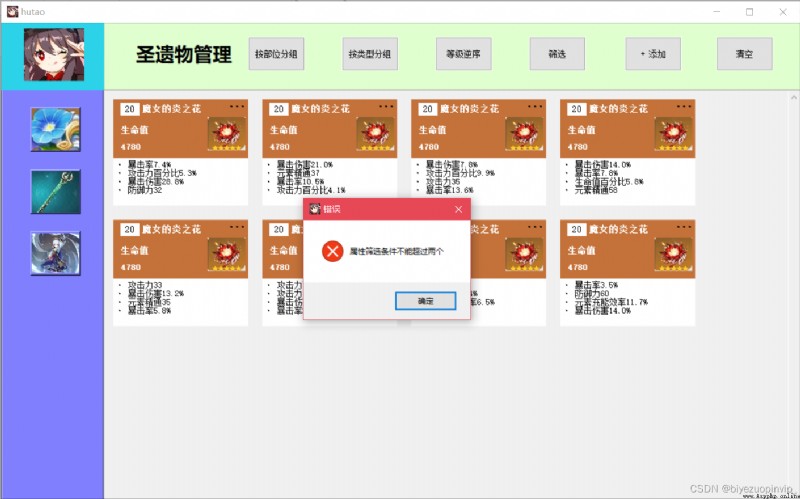
Task: Click the 暴击伤害28.8% substat line
Action: (156, 181)
